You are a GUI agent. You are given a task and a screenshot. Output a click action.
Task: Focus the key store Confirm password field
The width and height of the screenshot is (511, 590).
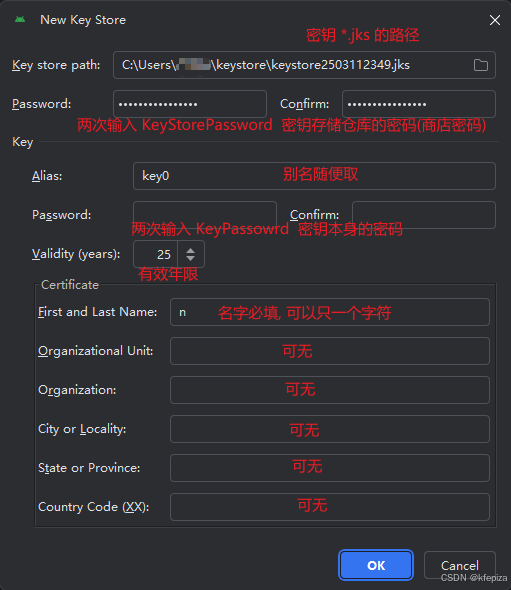coord(418,104)
